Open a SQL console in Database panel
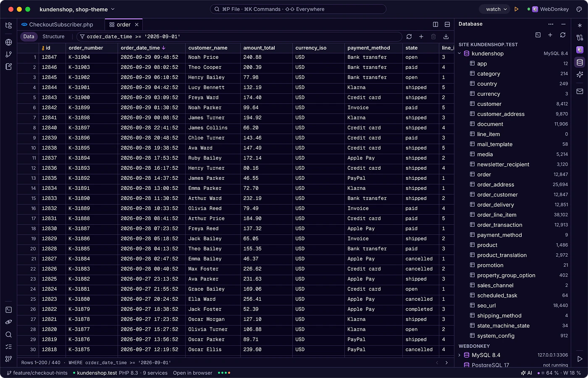Screen dimensions: 588x378 point(538,35)
